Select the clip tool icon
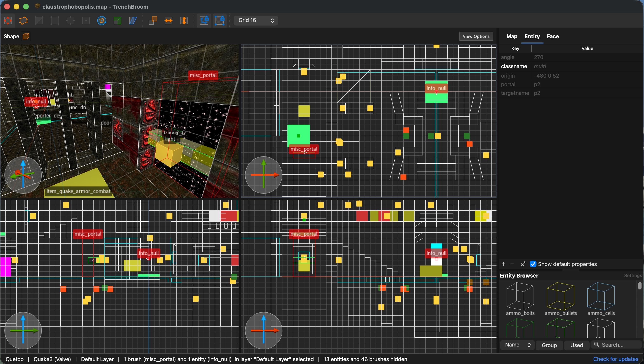Screen dimensions: 644x364 click(39, 21)
